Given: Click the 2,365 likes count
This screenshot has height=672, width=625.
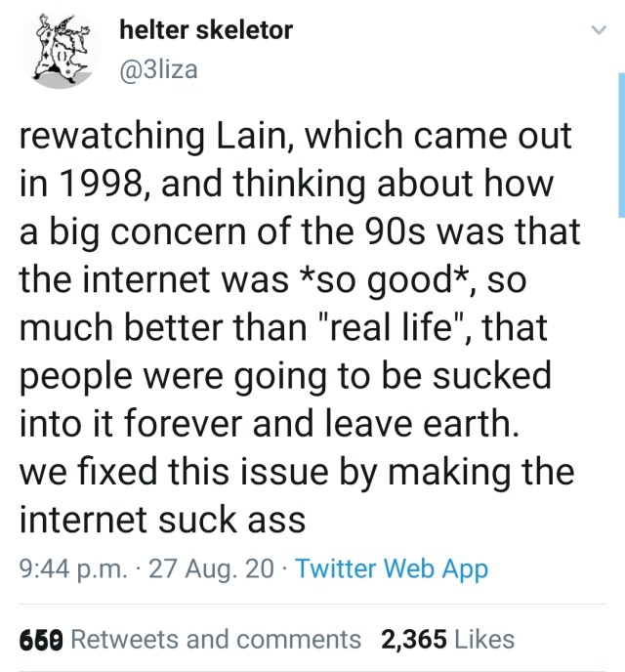Looking at the screenshot, I should [x=414, y=639].
